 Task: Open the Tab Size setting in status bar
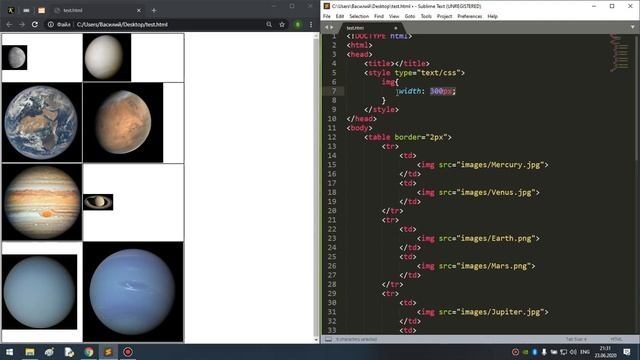tap(576, 339)
